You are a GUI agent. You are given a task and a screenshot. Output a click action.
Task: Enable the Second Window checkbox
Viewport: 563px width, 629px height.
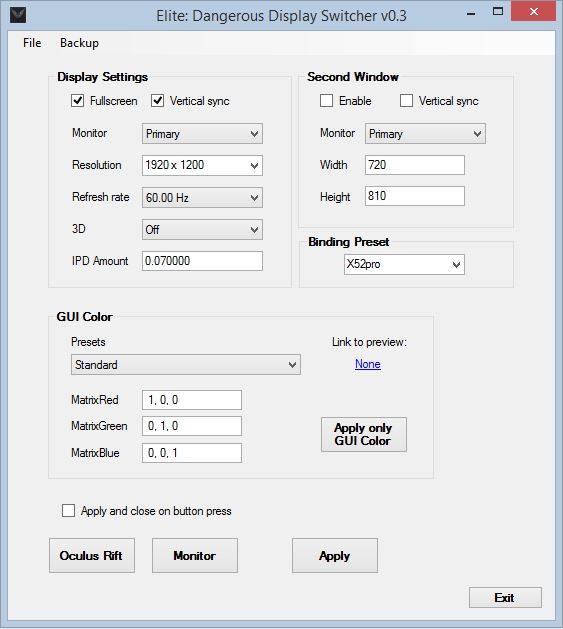click(326, 101)
